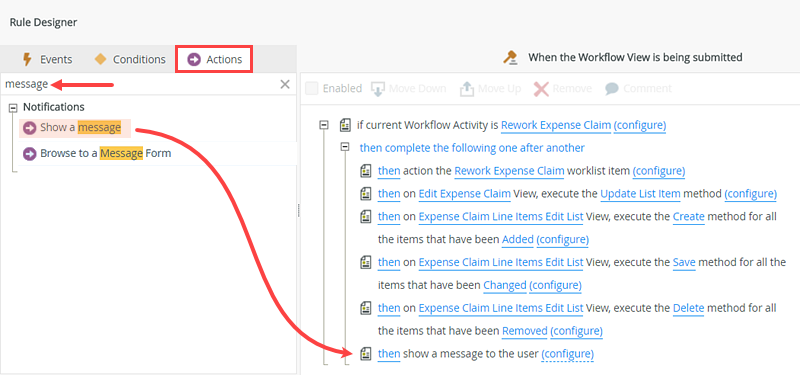Click the 'Removed' items link

tap(524, 331)
